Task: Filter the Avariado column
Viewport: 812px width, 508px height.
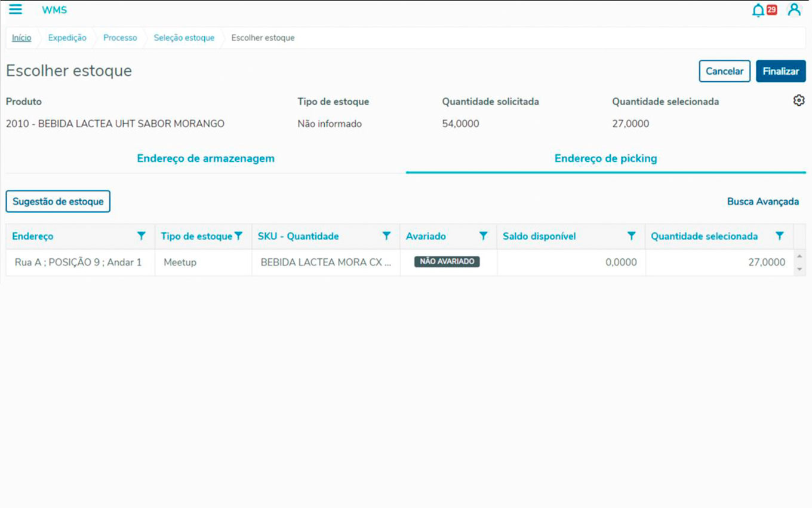Action: (484, 236)
